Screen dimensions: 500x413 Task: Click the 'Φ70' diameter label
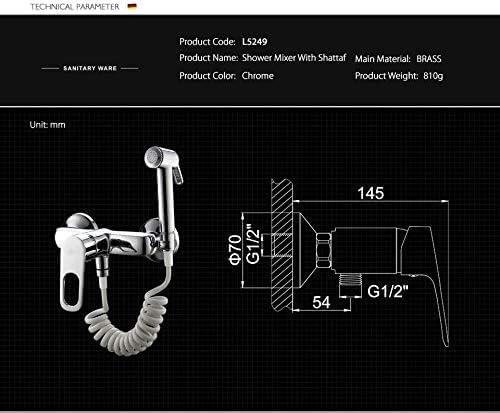235,250
